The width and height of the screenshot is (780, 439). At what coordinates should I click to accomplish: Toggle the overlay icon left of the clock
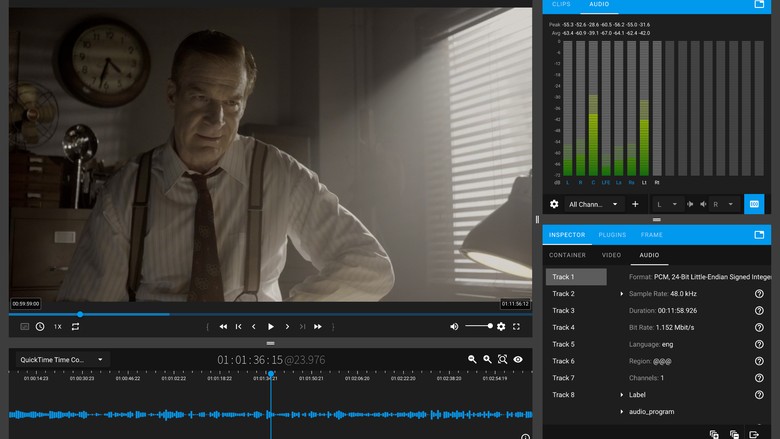pyautogui.click(x=24, y=327)
